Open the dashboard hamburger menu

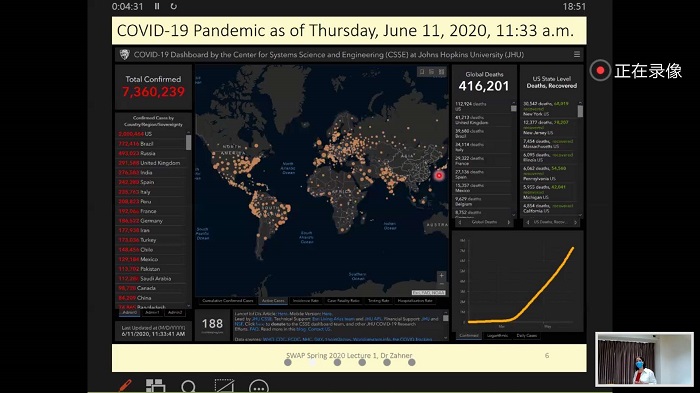point(577,54)
